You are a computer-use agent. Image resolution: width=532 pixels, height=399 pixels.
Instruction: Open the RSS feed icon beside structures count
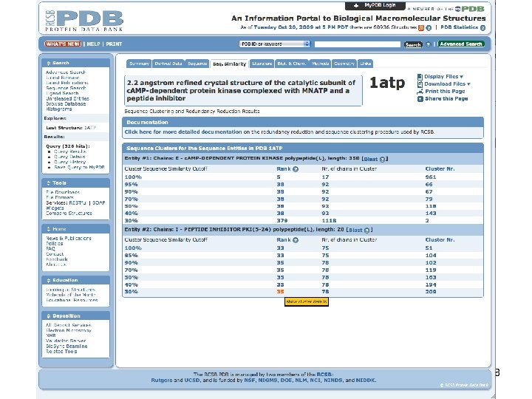pos(421,28)
